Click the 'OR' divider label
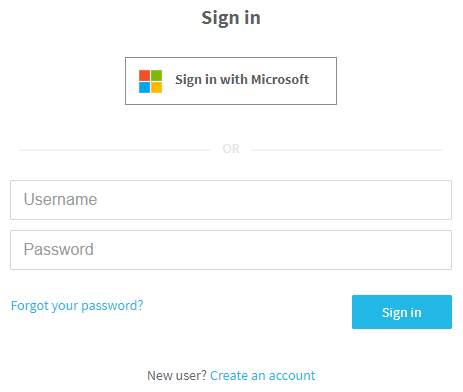 click(231, 149)
